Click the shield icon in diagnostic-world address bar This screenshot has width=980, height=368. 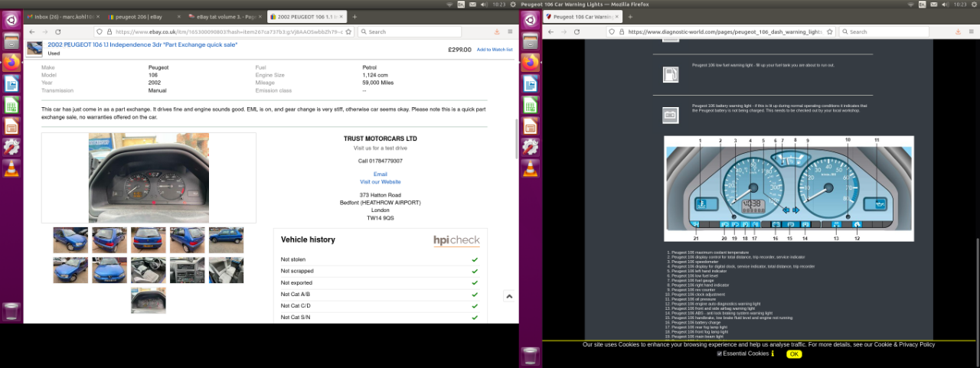tap(612, 32)
